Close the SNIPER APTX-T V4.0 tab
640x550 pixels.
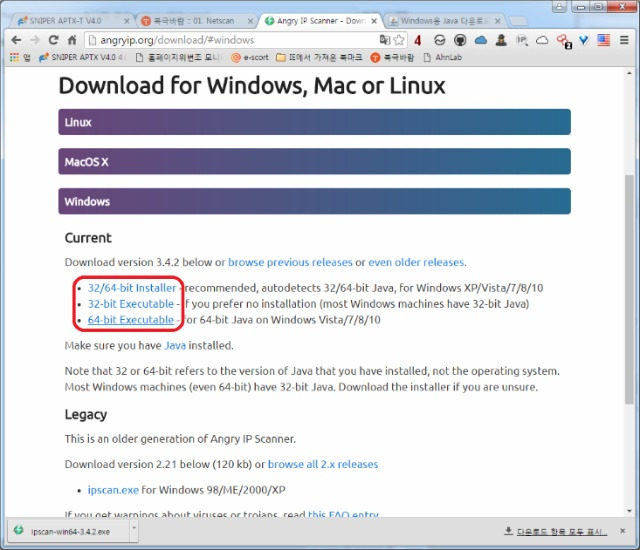(127, 21)
